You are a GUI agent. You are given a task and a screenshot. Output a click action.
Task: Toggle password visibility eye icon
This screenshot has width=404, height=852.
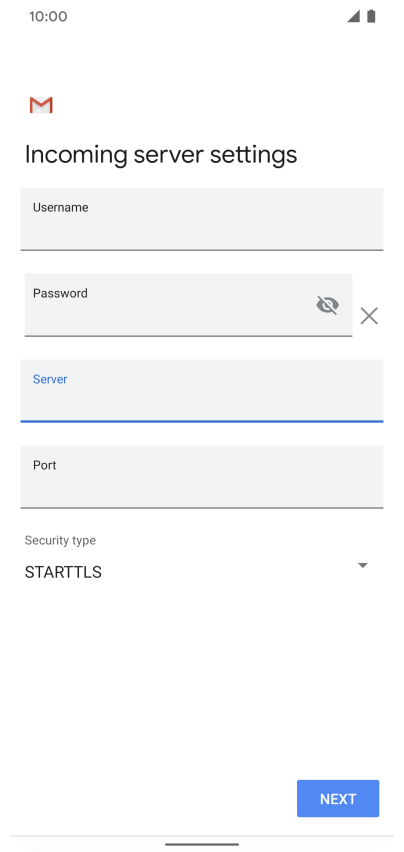click(327, 305)
